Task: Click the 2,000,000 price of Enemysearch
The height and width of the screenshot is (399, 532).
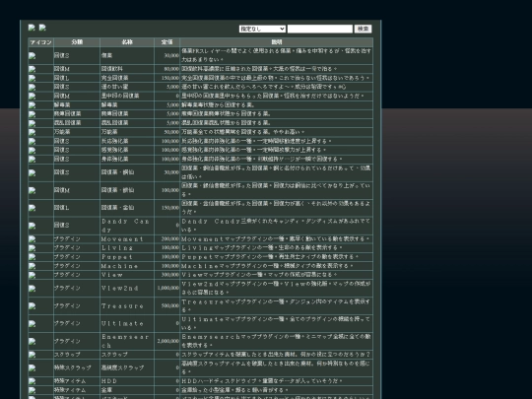Action: (167, 341)
